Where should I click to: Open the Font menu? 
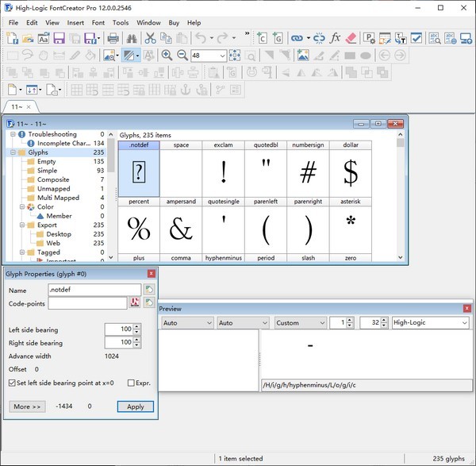point(98,23)
